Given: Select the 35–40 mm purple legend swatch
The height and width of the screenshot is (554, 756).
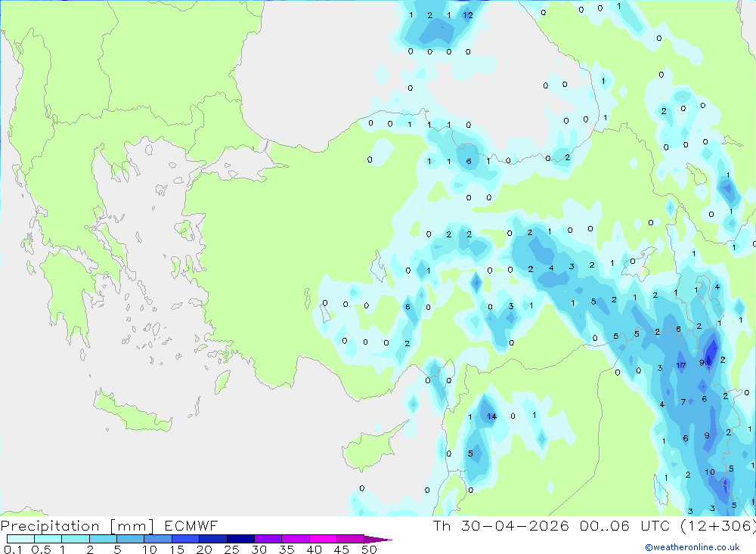Looking at the screenshot, I should tap(295, 539).
